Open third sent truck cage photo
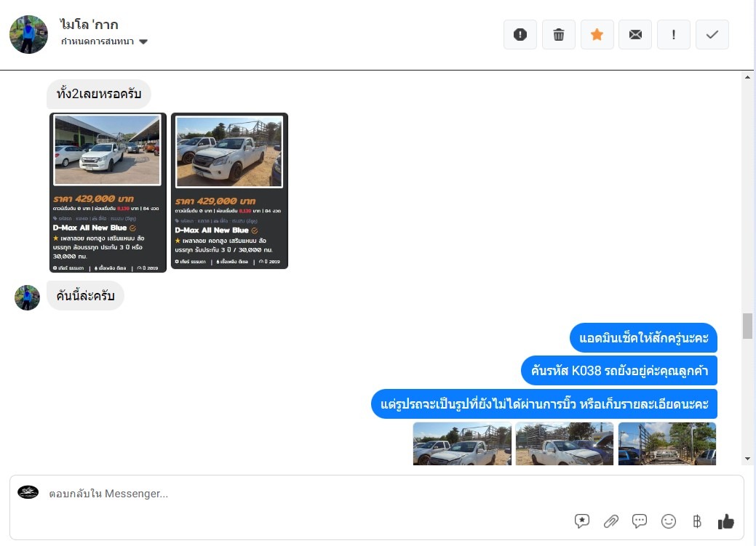 [667, 443]
